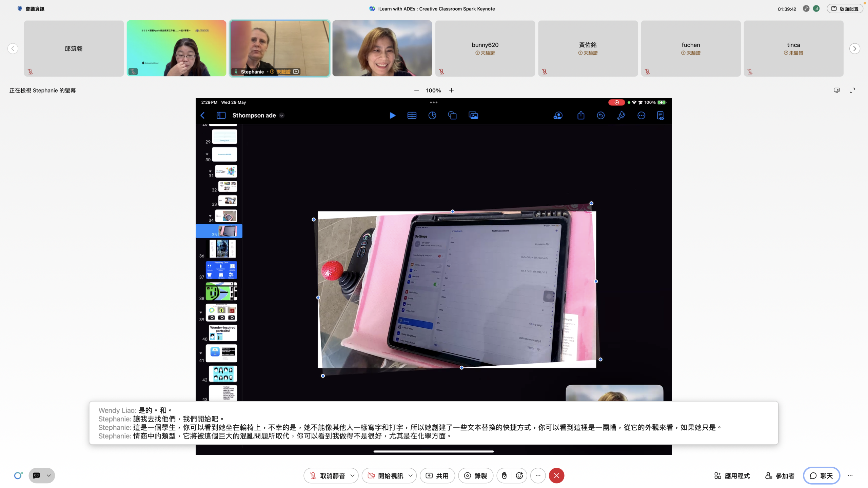Screen dimensions: 868x488
Task: Open the 參加者 participants panel
Action: point(780,475)
